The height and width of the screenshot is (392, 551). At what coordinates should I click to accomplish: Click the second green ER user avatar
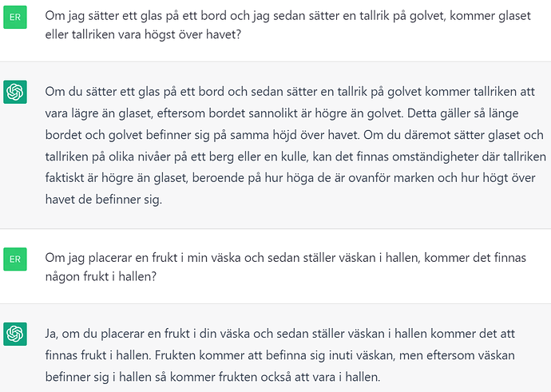click(15, 259)
